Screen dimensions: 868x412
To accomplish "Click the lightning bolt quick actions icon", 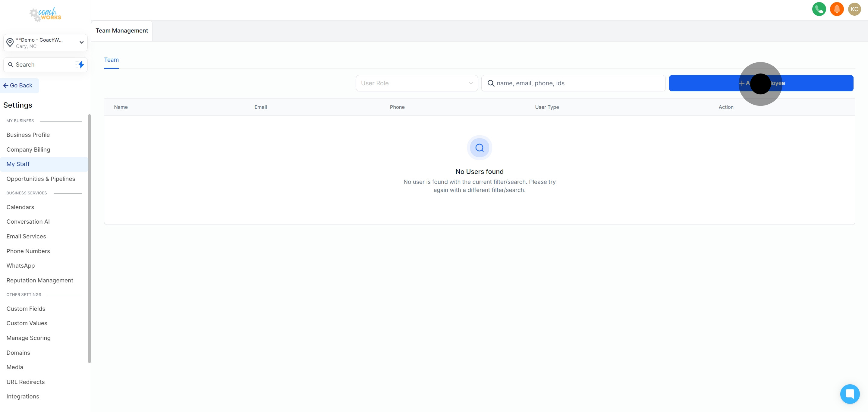I will pos(81,65).
